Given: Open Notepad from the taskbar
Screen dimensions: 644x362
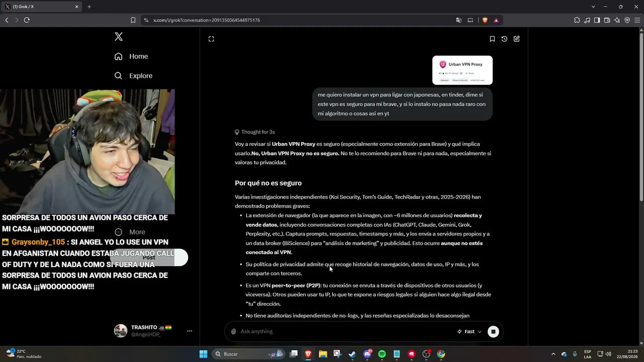Looking at the screenshot, I should pos(396,354).
